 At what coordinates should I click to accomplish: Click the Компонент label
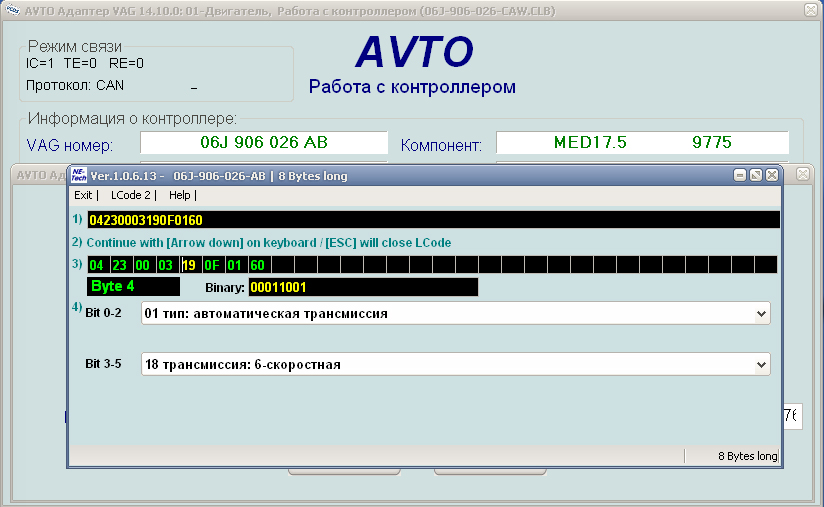coord(441,146)
